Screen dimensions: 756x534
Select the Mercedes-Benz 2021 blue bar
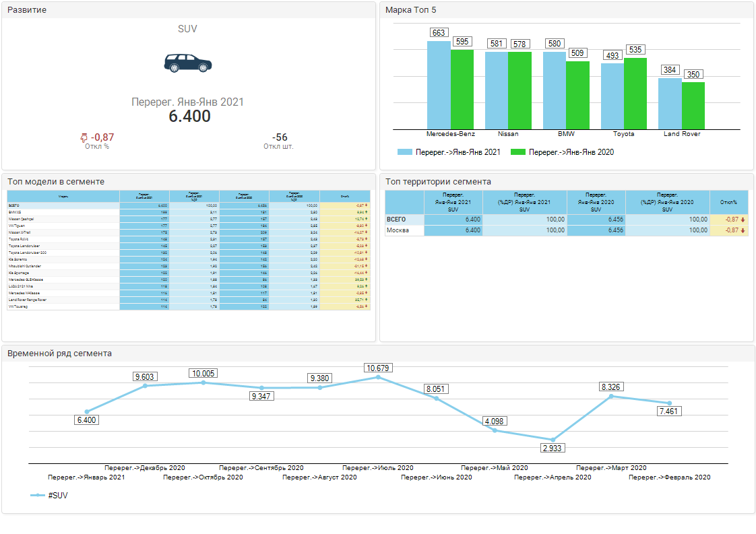point(439,85)
